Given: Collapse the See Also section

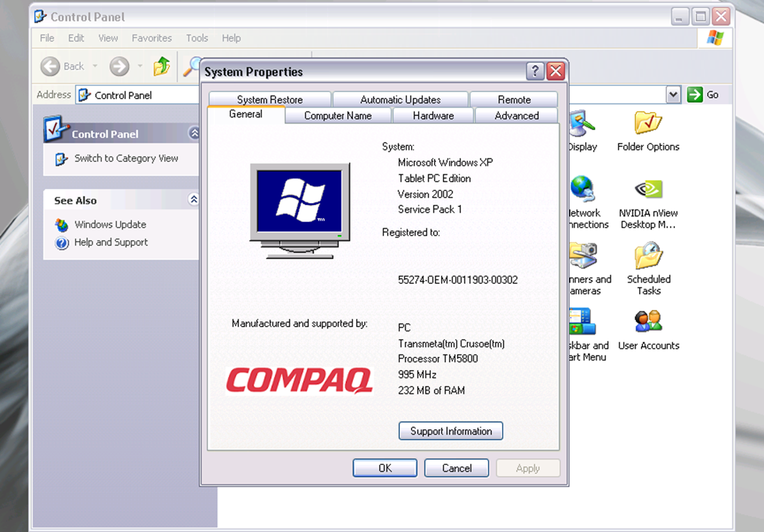Looking at the screenshot, I should coord(194,200).
